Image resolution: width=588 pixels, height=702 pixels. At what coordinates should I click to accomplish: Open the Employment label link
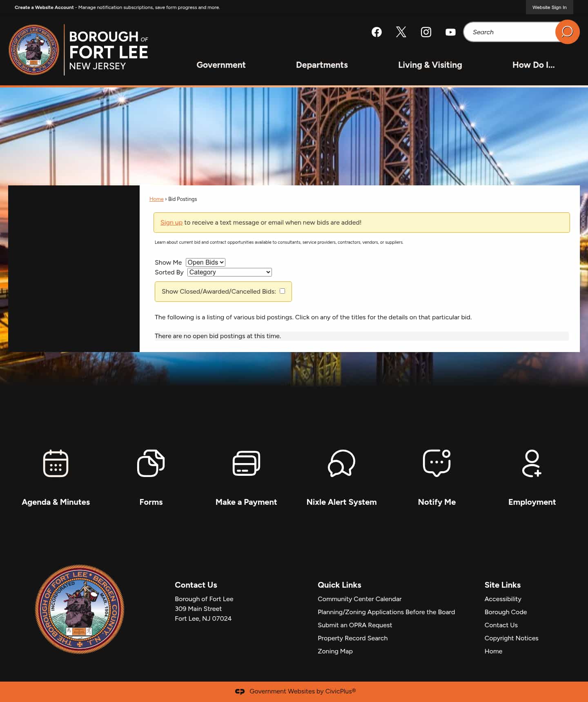(532, 502)
